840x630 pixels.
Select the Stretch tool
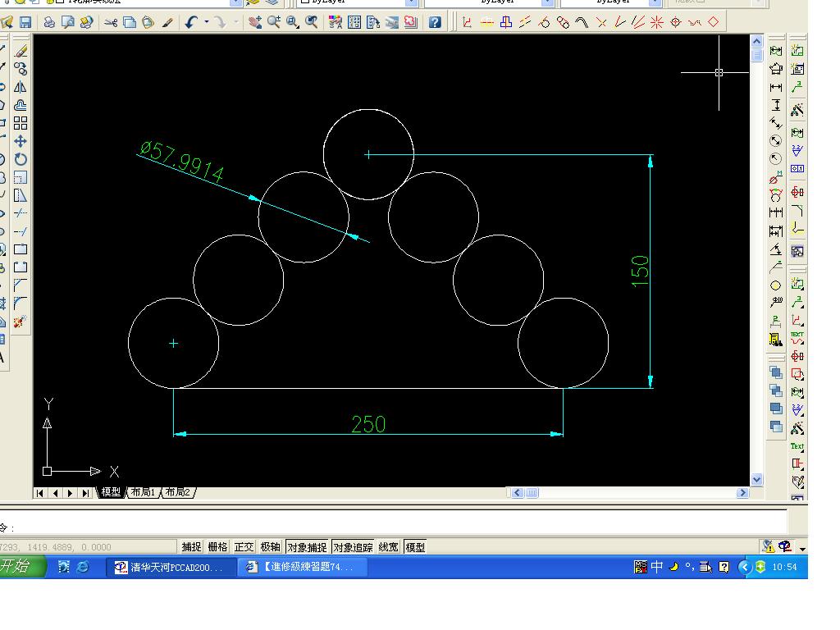point(21,195)
